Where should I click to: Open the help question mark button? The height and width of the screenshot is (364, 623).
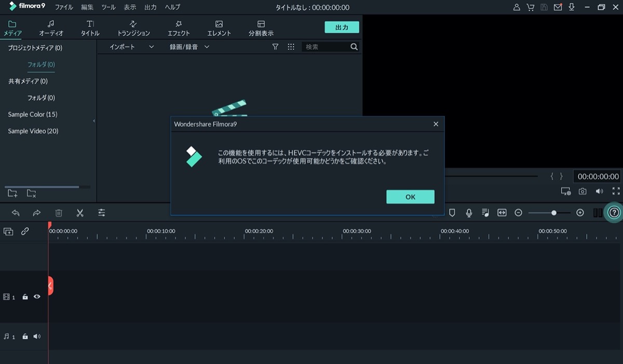coord(614,213)
